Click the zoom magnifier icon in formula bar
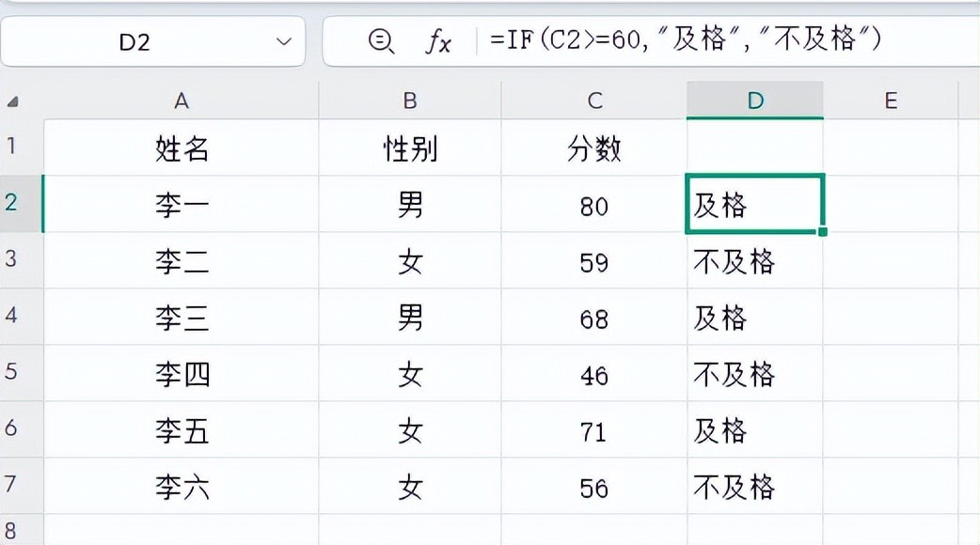Viewport: 980px width, 545px height. coord(380,41)
